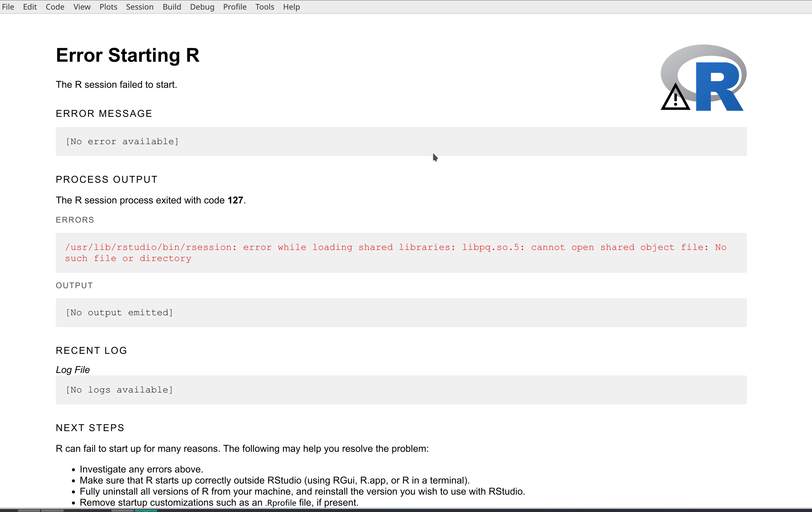The image size is (812, 512).
Task: Open the Code menu
Action: point(55,7)
